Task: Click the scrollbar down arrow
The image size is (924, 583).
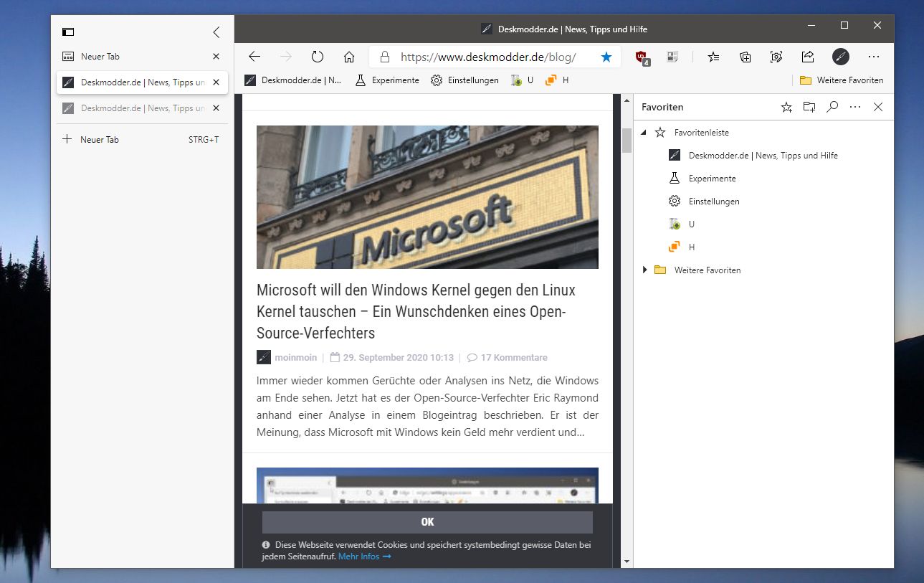Action: (x=627, y=562)
